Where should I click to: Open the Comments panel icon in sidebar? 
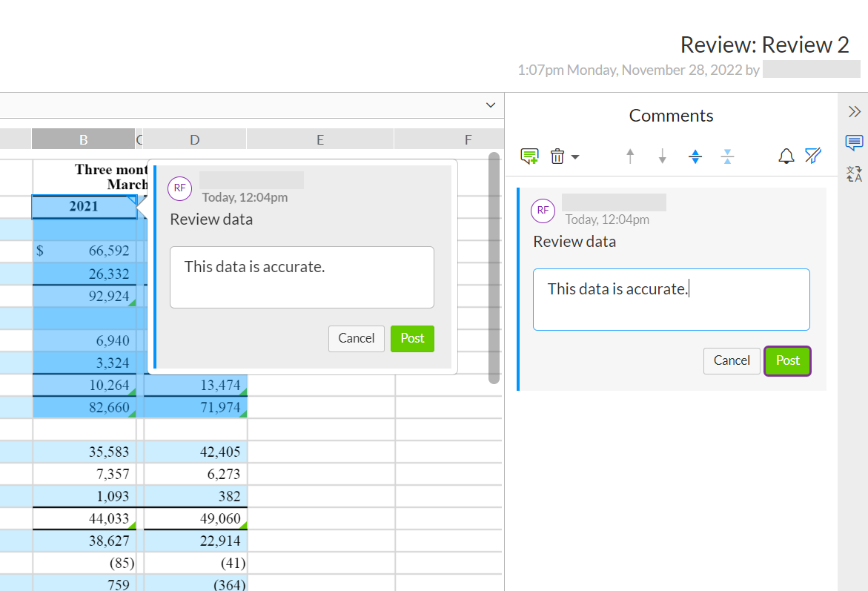(x=853, y=143)
